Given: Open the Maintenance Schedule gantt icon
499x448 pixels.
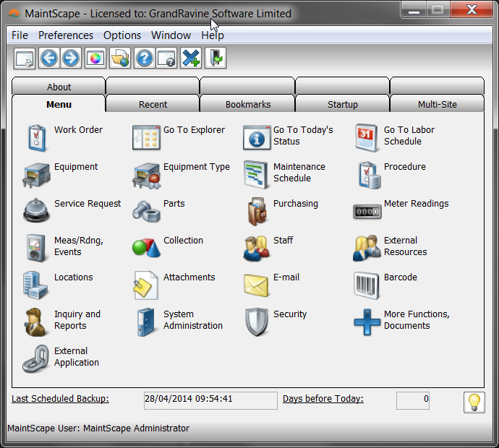Looking at the screenshot, I should 255,175.
